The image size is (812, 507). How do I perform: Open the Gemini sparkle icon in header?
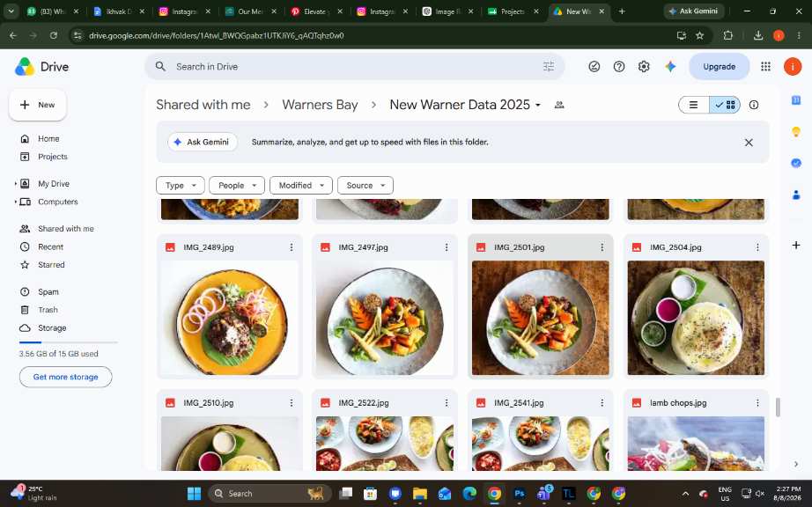(670, 67)
